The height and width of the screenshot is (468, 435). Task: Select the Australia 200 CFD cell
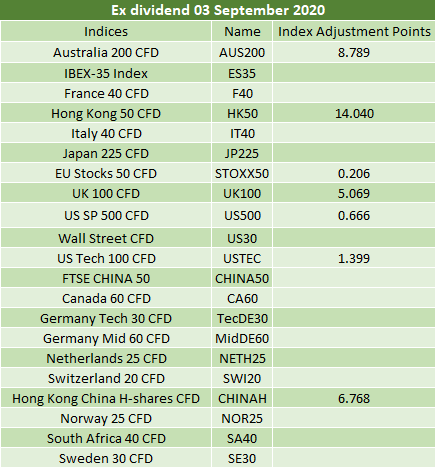pyautogui.click(x=106, y=52)
